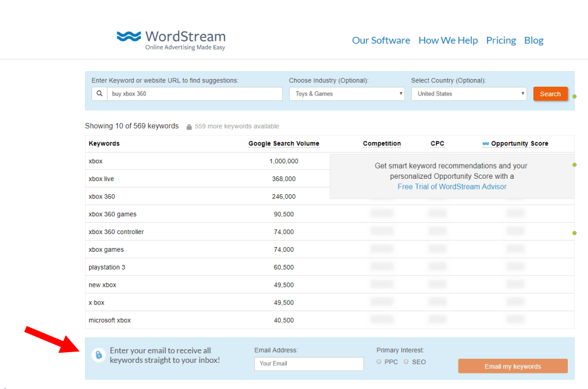The width and height of the screenshot is (588, 389).
Task: Click Email my keywords button
Action: coord(513,366)
